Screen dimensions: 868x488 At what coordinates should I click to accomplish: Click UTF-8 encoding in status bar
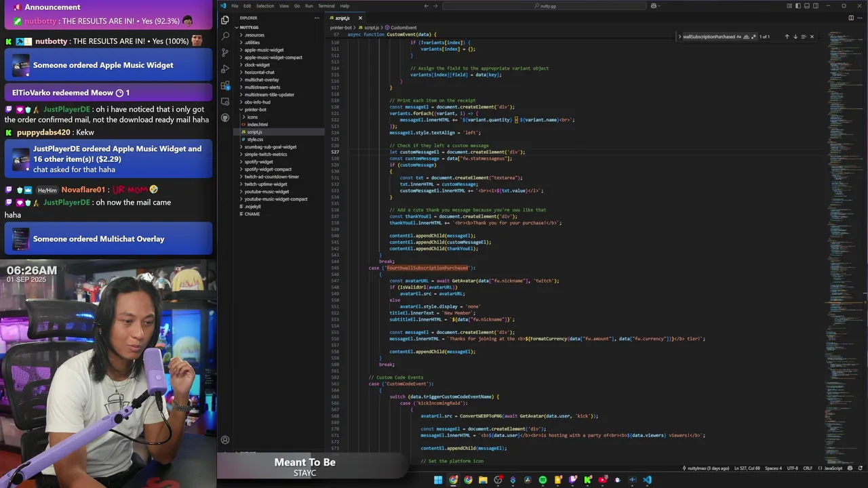pyautogui.click(x=793, y=468)
